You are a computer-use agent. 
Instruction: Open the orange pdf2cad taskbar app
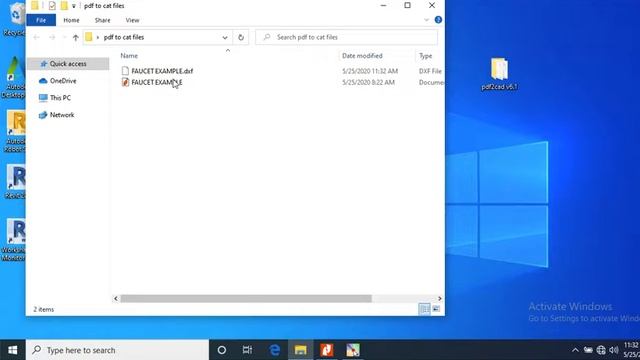point(327,350)
